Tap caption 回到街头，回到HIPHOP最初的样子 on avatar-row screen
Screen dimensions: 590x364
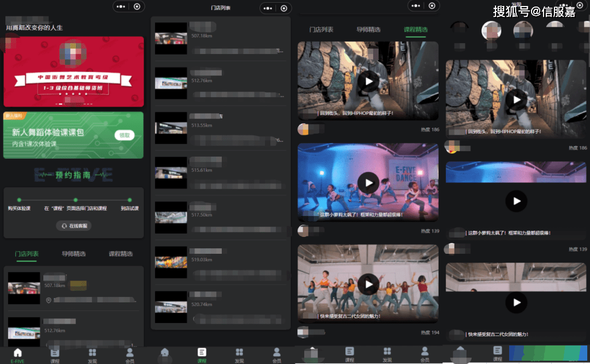pyautogui.click(x=505, y=132)
